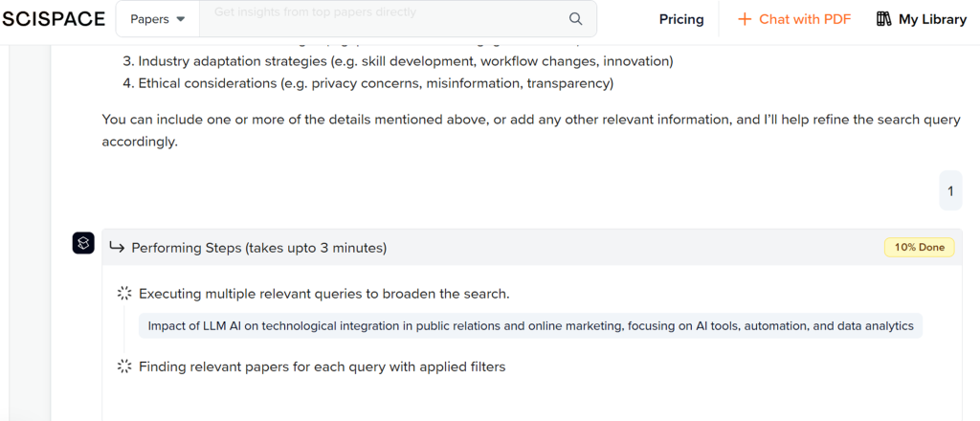Image resolution: width=980 pixels, height=421 pixels.
Task: Click the Industry adaptation strategies list item
Action: 405,61
